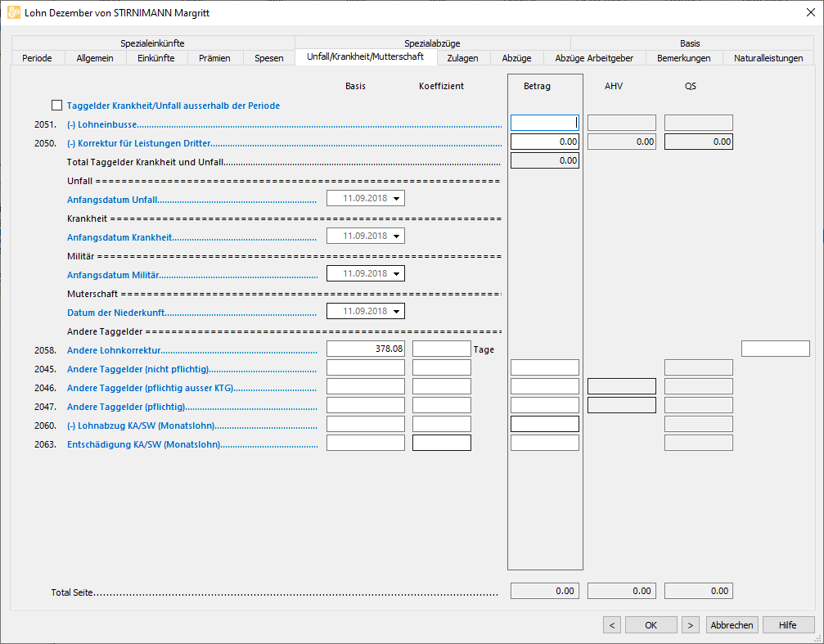The height and width of the screenshot is (644, 824).
Task: Click the Andere Lohnkorrektur Basis field 378.08
Action: coord(366,349)
